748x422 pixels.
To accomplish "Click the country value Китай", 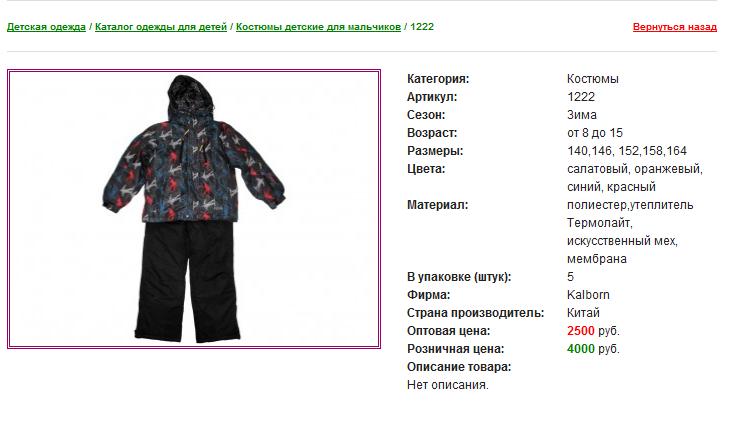I will coord(583,313).
